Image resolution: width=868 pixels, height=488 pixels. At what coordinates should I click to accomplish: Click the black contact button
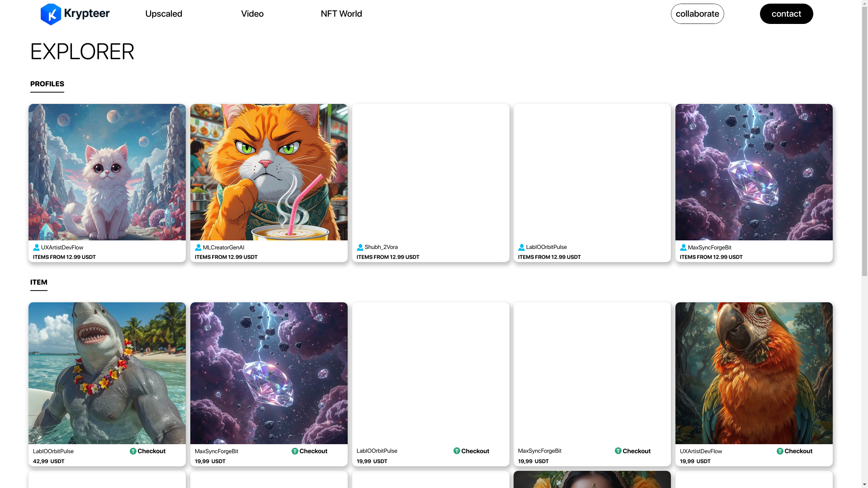tap(786, 14)
